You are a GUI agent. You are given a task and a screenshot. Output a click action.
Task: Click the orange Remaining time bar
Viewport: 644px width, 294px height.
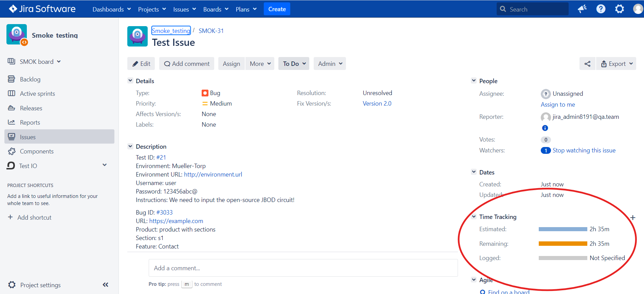click(x=563, y=244)
